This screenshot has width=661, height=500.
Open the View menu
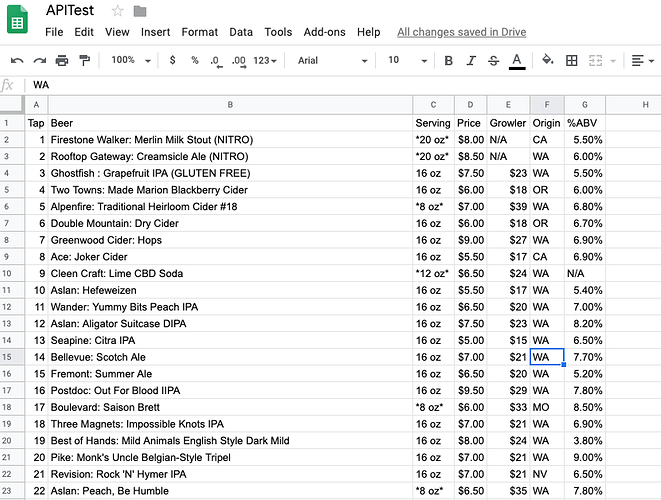tap(117, 32)
